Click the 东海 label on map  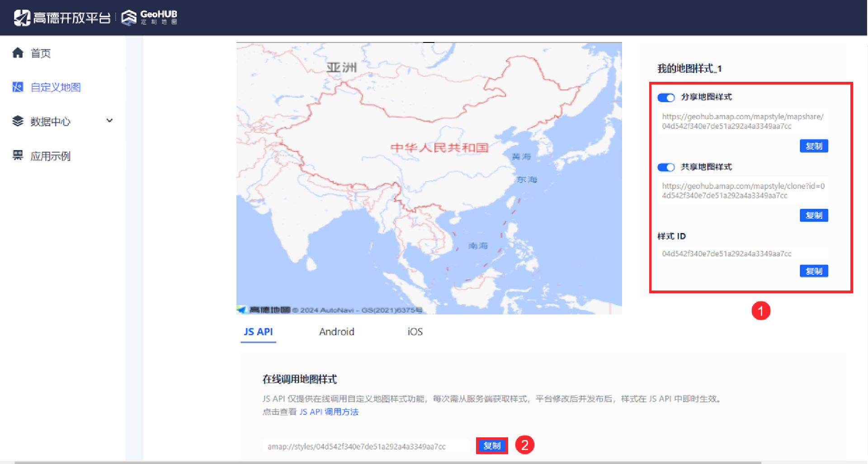click(527, 180)
